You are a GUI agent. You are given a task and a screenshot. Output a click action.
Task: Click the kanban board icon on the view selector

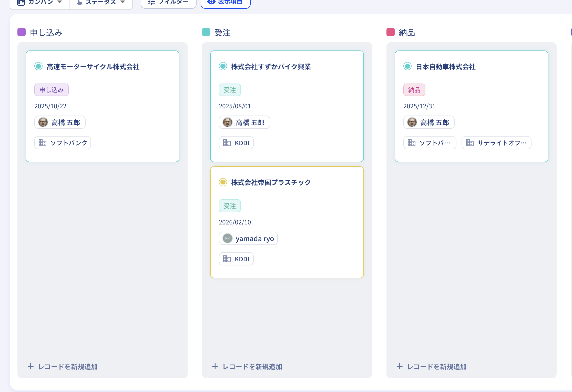click(x=21, y=2)
